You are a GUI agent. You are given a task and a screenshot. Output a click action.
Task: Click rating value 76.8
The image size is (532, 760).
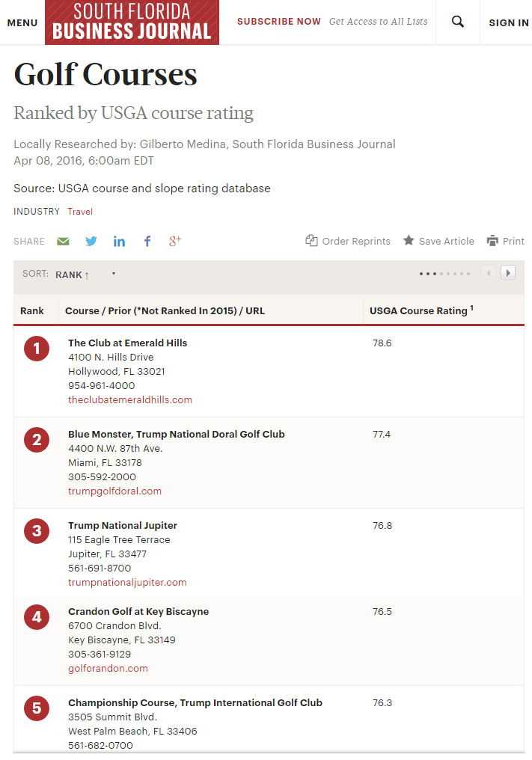coord(382,525)
